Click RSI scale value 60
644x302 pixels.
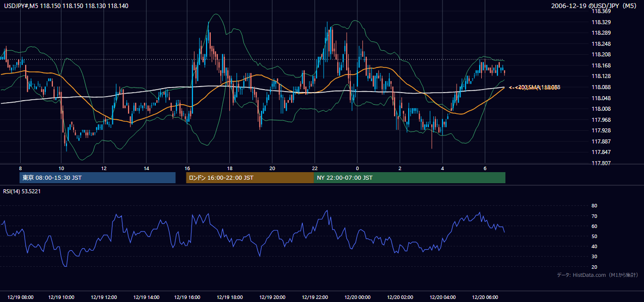point(595,226)
